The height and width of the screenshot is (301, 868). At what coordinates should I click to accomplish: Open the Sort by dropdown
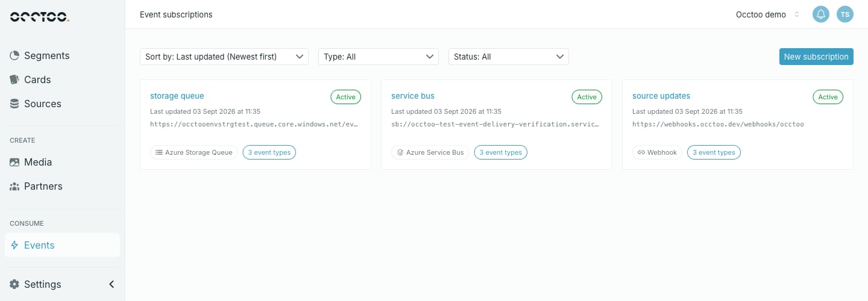coord(224,57)
